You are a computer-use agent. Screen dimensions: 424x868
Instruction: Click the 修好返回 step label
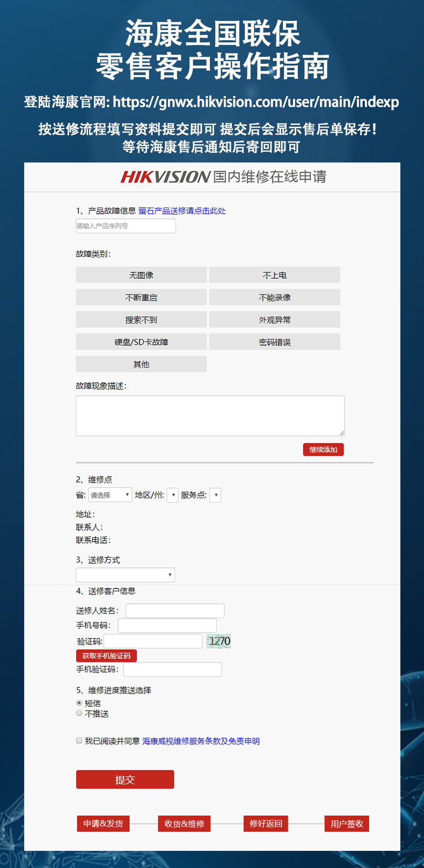[x=266, y=824]
